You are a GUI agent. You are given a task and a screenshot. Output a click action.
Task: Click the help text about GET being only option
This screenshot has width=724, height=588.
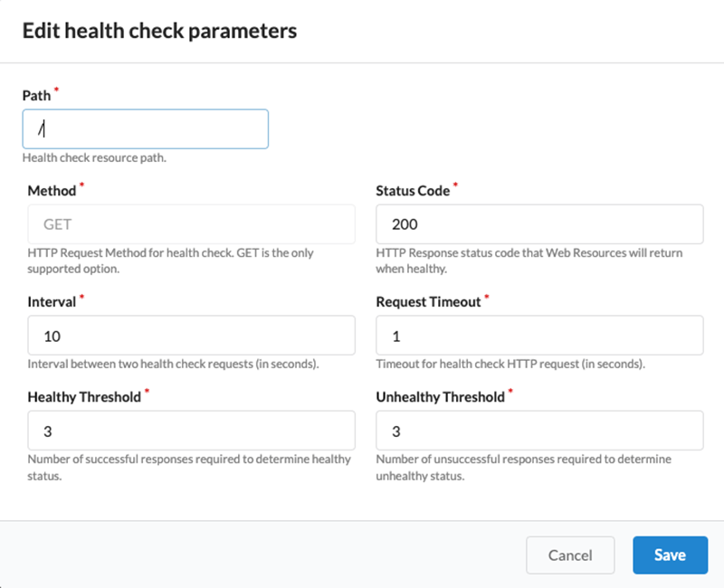click(170, 261)
